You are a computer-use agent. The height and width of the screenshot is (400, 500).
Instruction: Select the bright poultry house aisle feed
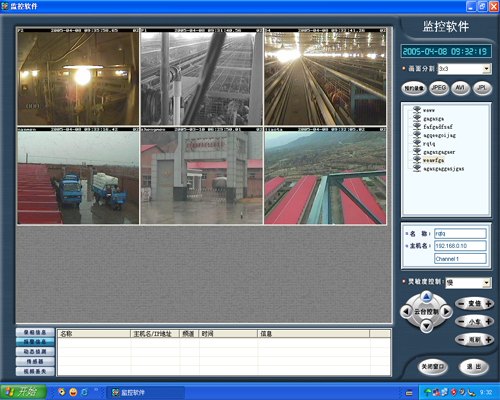[x=325, y=77]
